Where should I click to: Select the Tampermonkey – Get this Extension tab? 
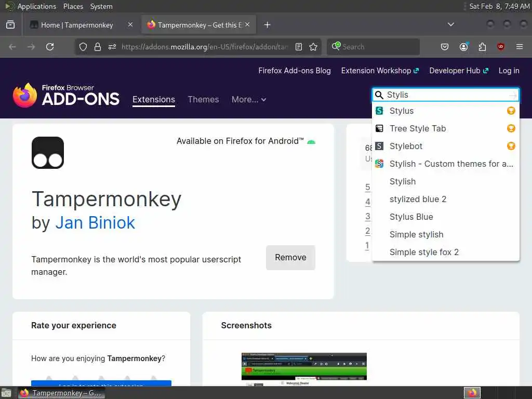pyautogui.click(x=198, y=25)
